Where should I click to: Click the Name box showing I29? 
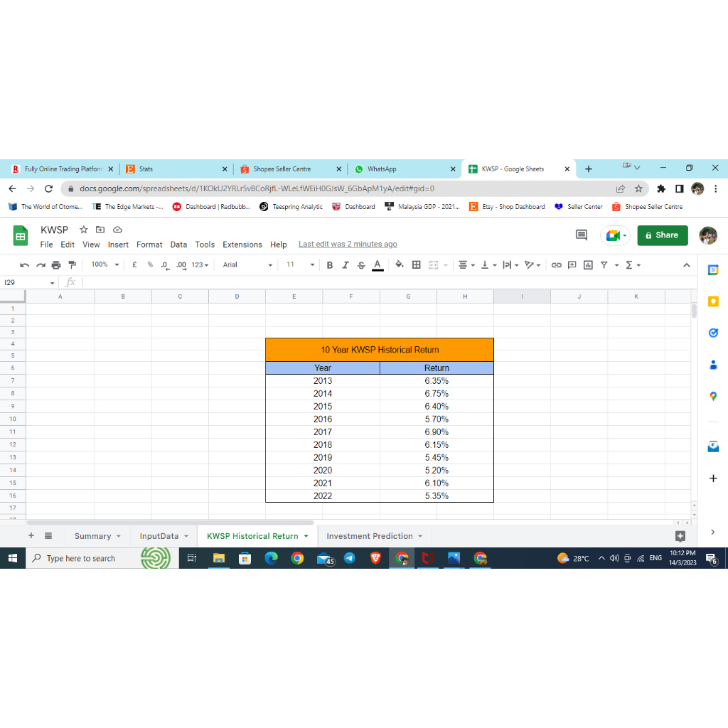click(x=26, y=283)
